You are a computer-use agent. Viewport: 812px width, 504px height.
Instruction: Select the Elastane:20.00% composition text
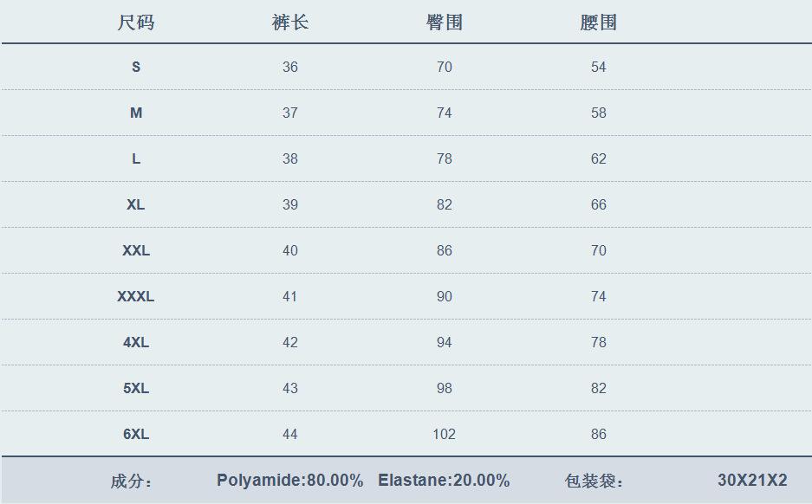click(x=444, y=481)
